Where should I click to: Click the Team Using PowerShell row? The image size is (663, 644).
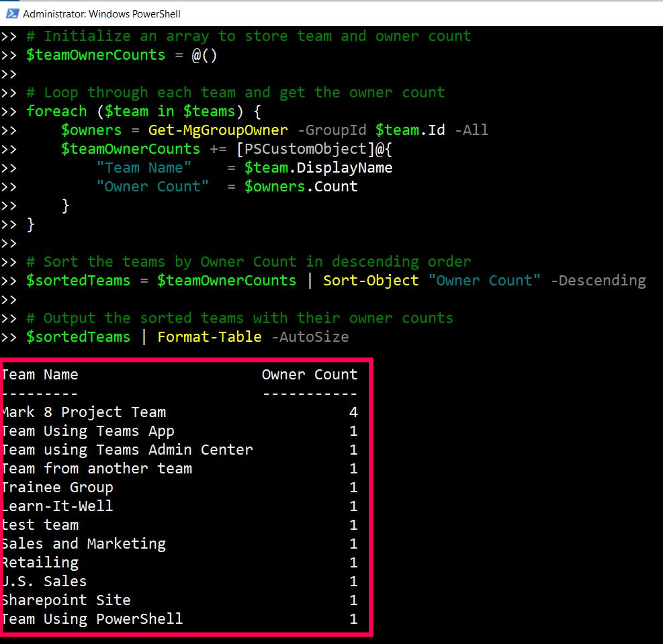pyautogui.click(x=93, y=619)
